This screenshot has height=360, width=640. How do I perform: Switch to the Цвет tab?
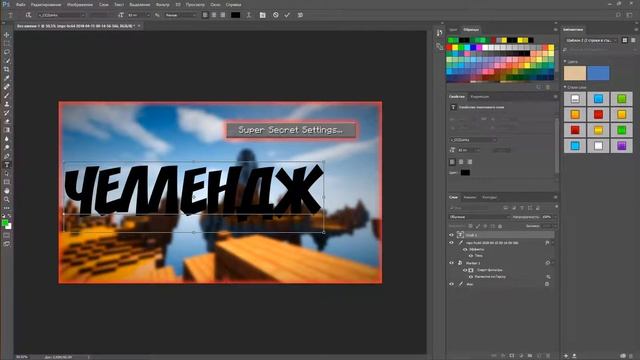click(453, 30)
